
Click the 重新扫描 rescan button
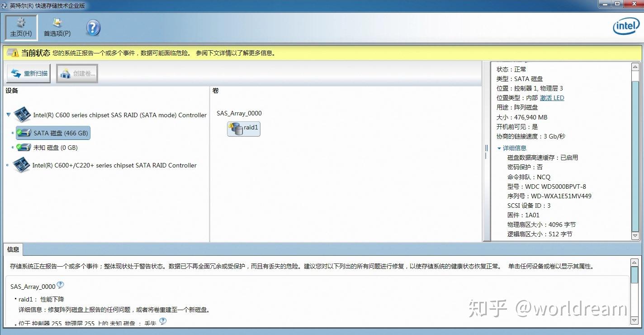point(28,73)
